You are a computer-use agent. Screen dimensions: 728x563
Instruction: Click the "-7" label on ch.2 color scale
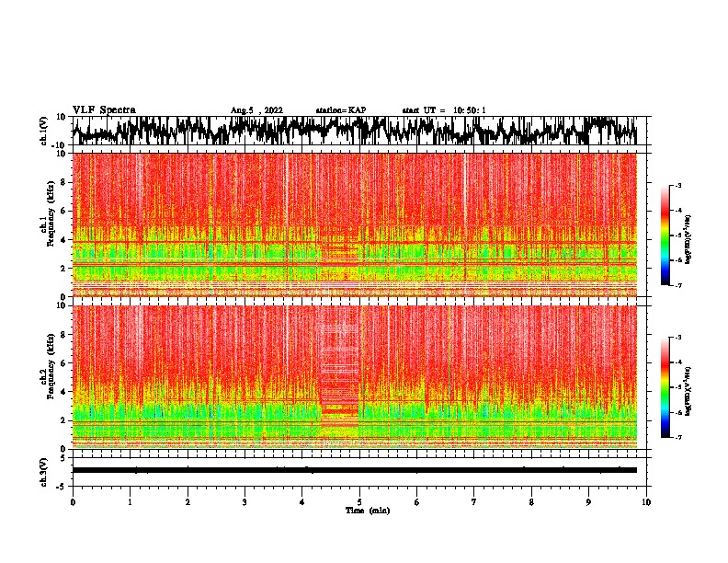[x=678, y=437]
